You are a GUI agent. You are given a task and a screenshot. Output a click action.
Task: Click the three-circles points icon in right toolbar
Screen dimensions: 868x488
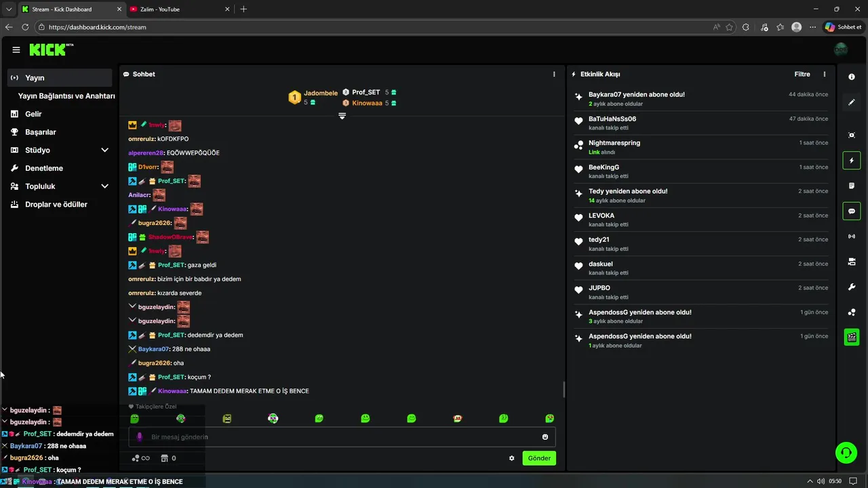[852, 312]
